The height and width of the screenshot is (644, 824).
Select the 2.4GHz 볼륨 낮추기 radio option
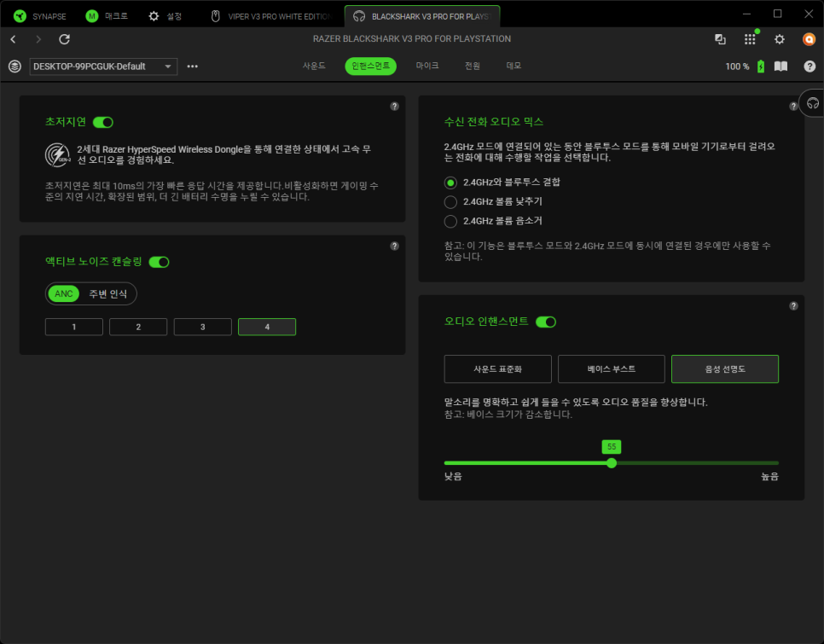click(450, 202)
